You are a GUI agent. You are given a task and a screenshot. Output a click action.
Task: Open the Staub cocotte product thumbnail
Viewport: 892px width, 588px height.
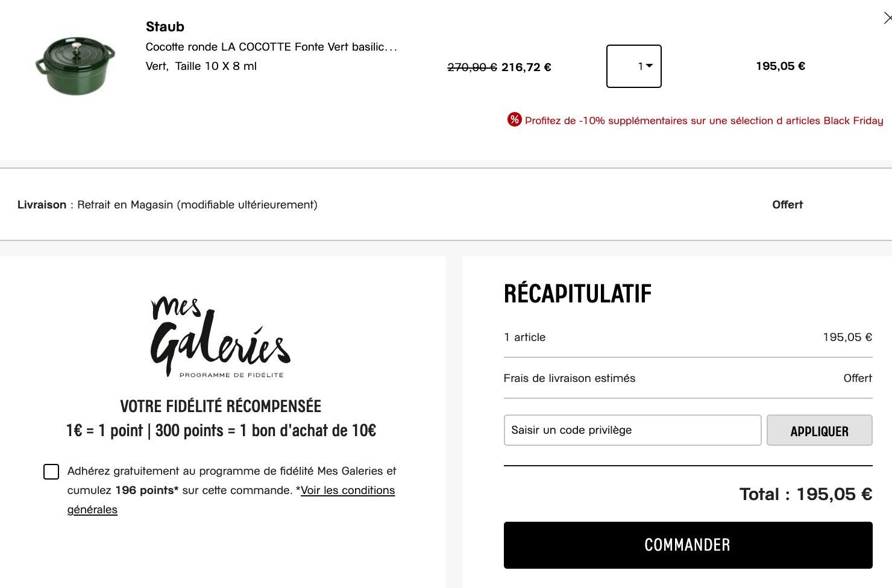(75, 65)
